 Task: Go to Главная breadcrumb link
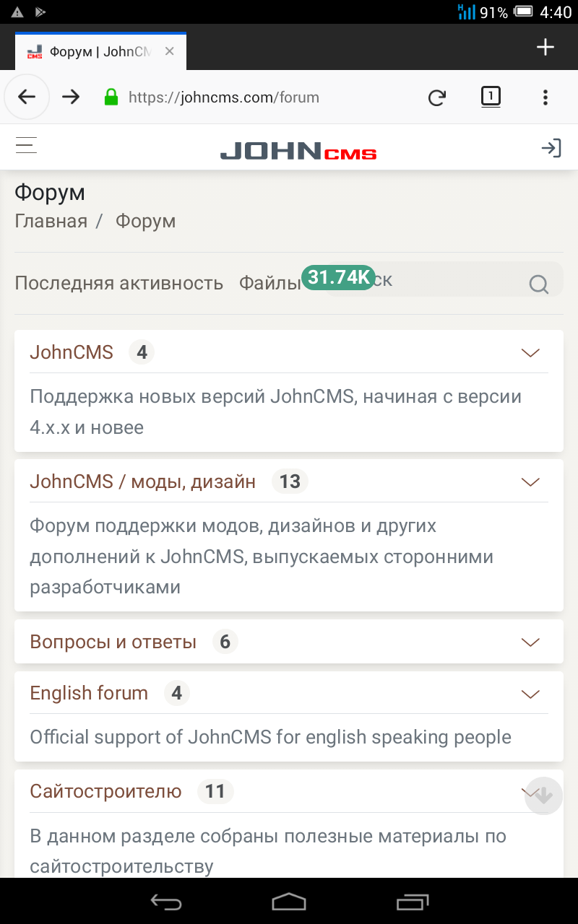[51, 221]
